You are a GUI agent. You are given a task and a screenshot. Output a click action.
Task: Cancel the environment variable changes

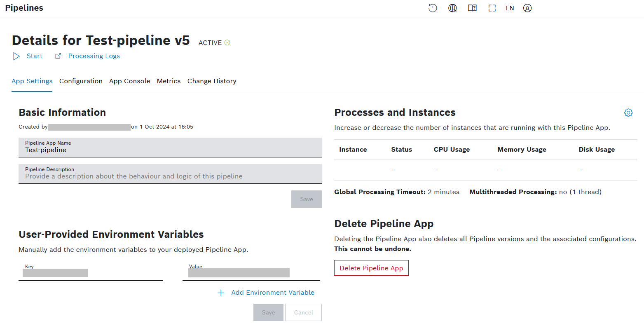point(303,312)
